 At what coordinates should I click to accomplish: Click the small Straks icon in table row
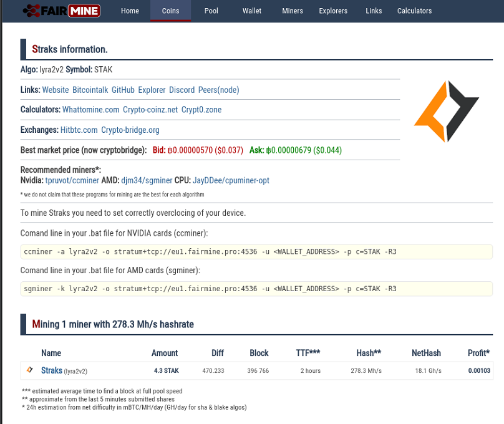(29, 370)
